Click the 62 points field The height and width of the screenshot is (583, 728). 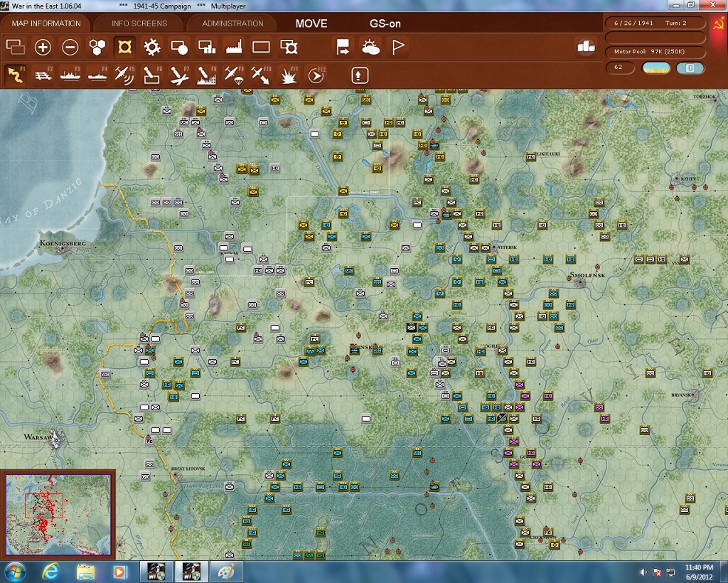(x=620, y=68)
